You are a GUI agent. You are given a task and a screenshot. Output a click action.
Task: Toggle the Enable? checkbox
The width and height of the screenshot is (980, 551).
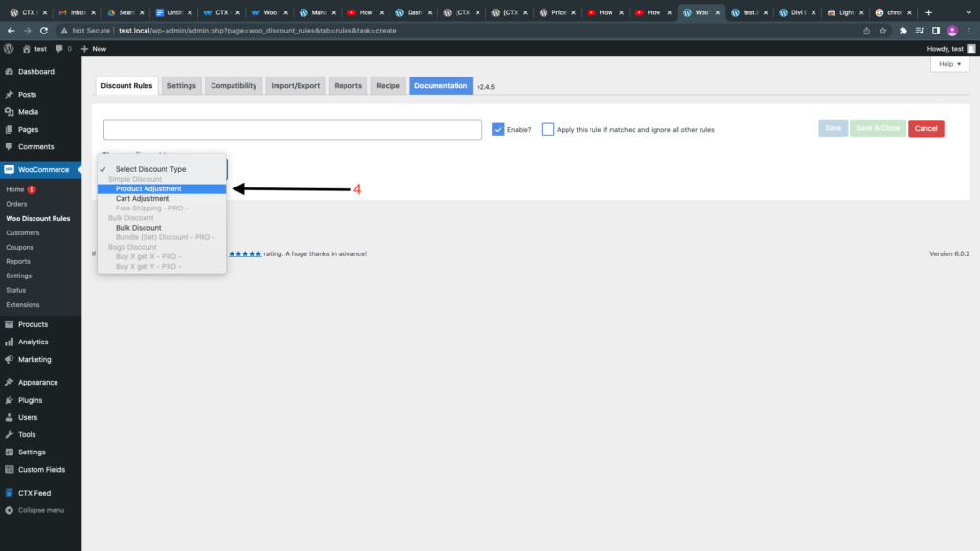pyautogui.click(x=498, y=129)
